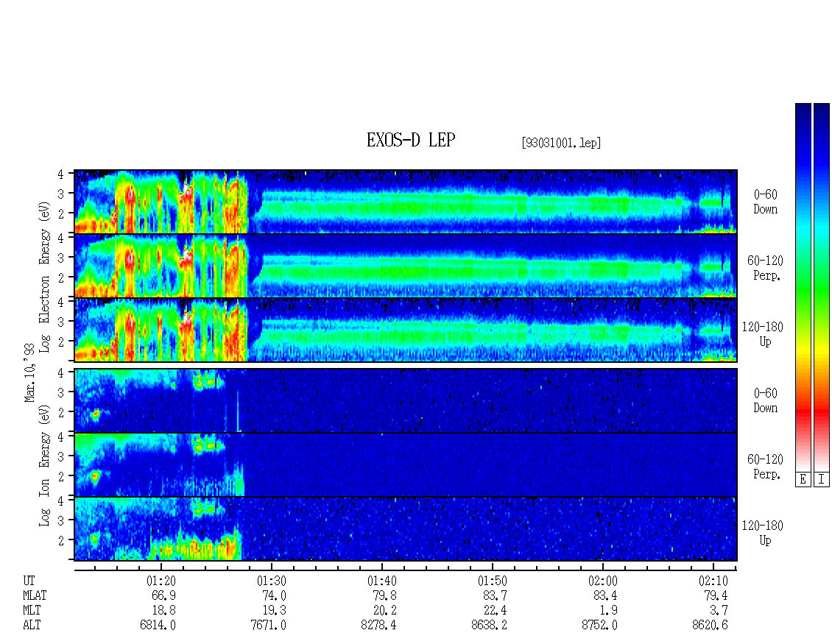Image resolution: width=832 pixels, height=644 pixels.
Task: Click ALT value 6814.0
Action: (158, 626)
